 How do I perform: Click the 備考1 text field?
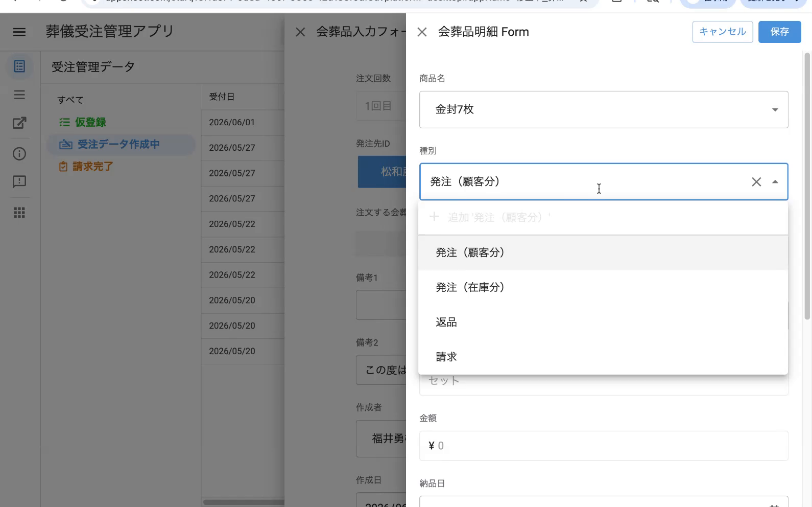pos(381,305)
